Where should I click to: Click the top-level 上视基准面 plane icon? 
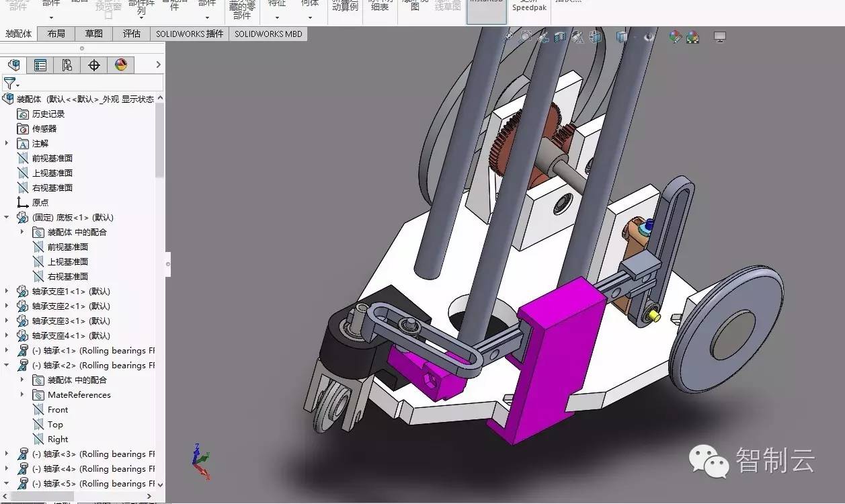pyautogui.click(x=23, y=173)
